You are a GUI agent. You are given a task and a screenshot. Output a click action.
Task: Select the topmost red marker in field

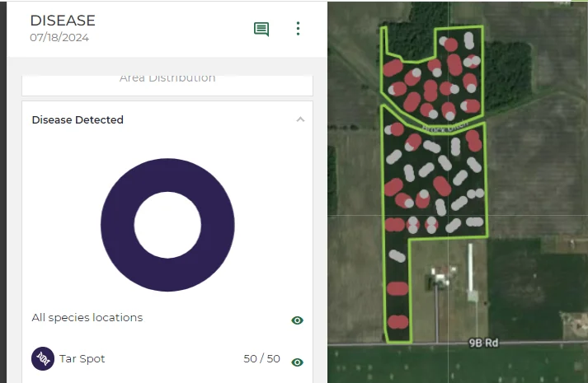click(451, 45)
